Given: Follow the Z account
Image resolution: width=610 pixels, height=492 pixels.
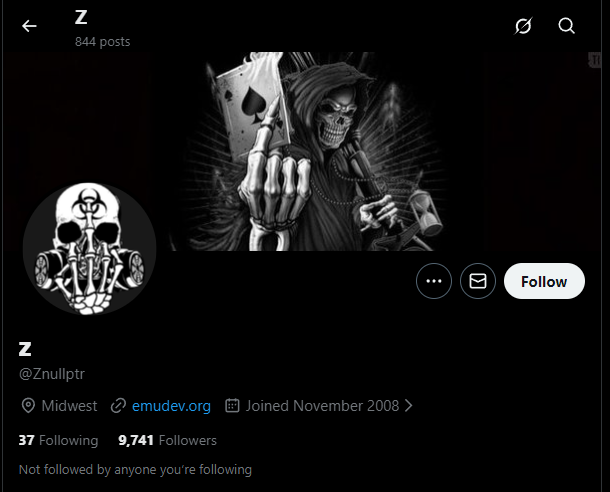Looking at the screenshot, I should click(544, 281).
